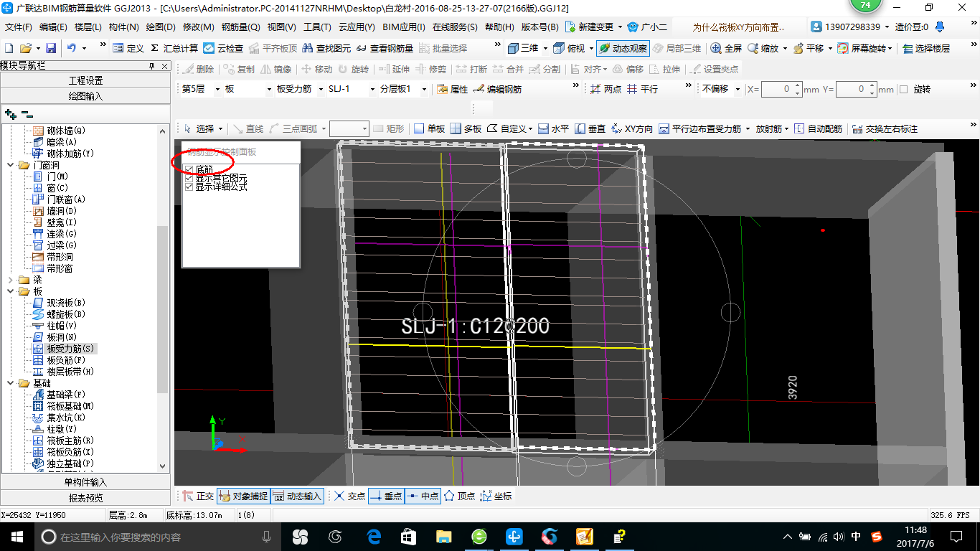
Task: Activate 动态观察 orbit view tool
Action: [623, 48]
